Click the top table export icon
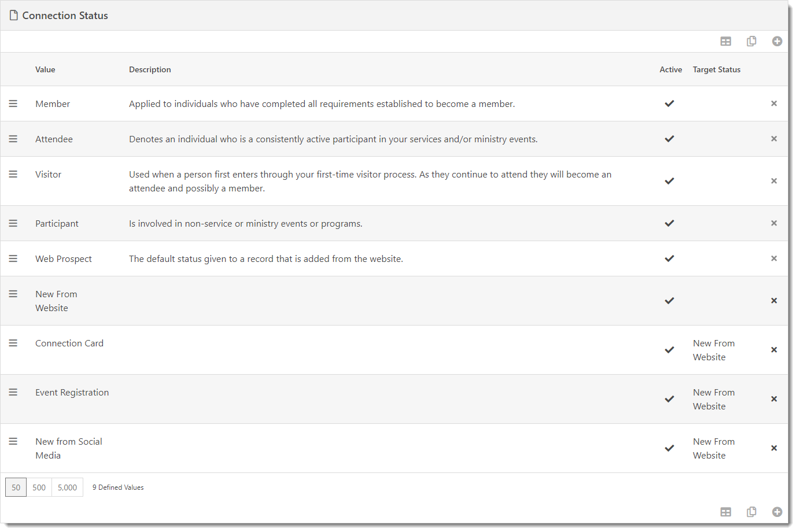 (726, 41)
